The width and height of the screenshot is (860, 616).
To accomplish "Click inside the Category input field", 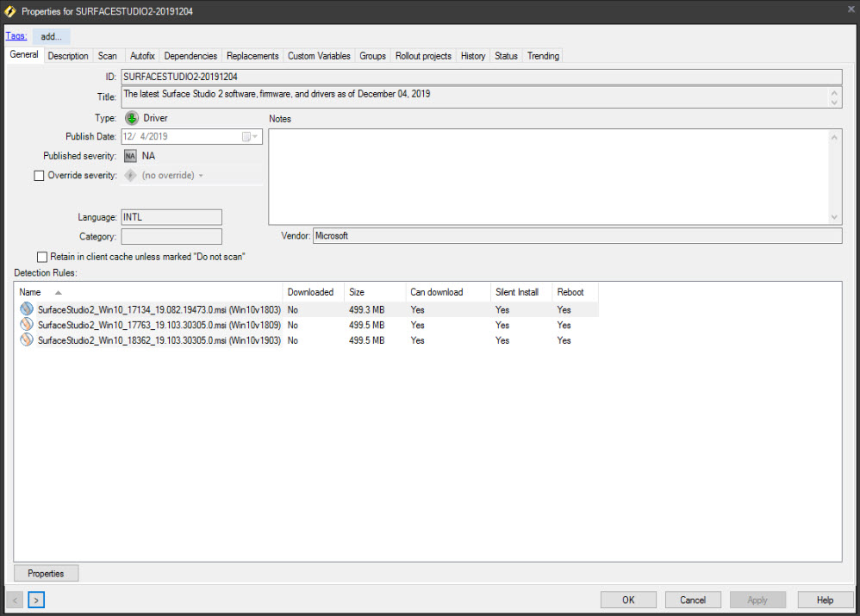I will pos(171,236).
